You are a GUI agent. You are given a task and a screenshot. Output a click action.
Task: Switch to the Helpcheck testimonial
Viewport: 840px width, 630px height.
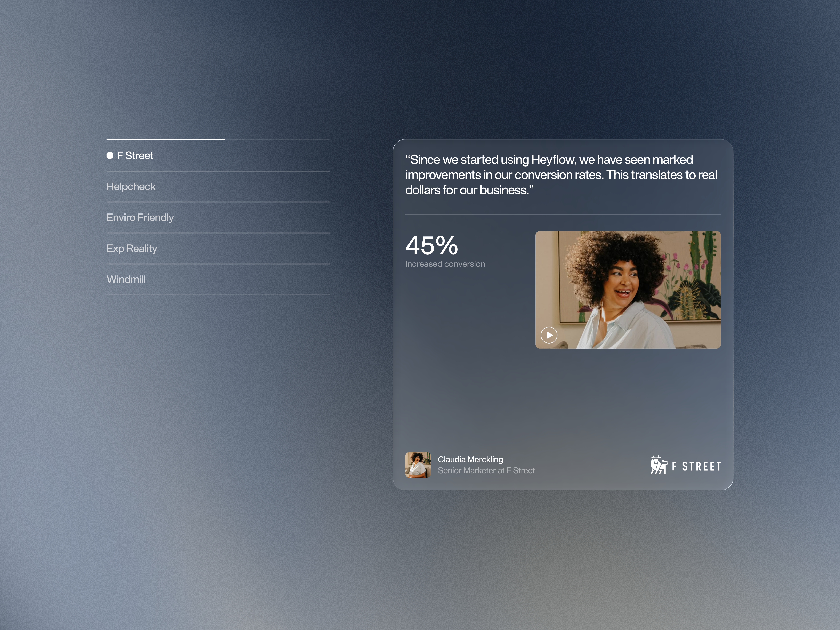pyautogui.click(x=131, y=186)
